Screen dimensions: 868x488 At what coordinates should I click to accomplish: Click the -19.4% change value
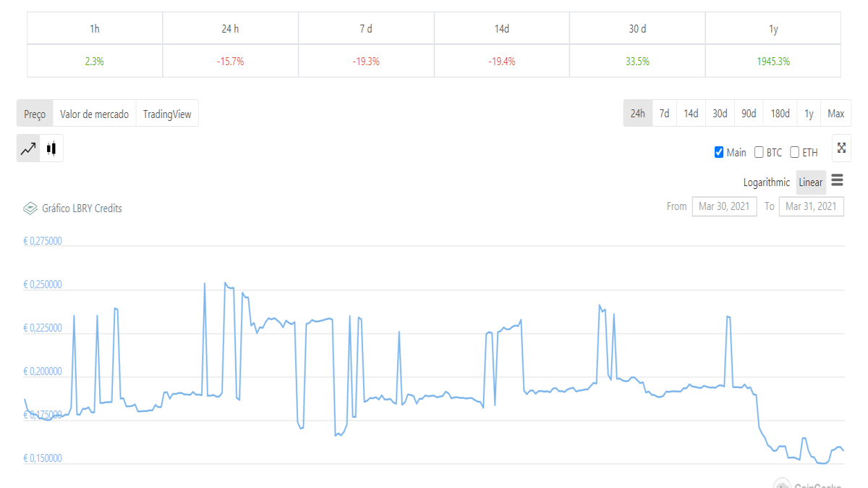click(x=502, y=62)
